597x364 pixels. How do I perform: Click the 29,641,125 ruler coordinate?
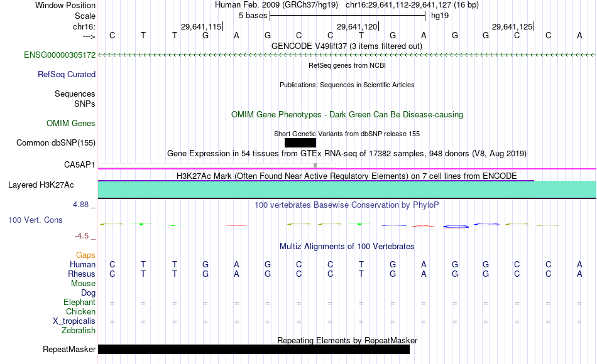512,26
